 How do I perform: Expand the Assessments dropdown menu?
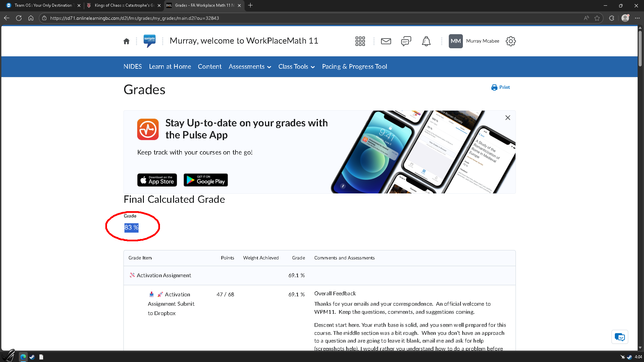pos(250,67)
